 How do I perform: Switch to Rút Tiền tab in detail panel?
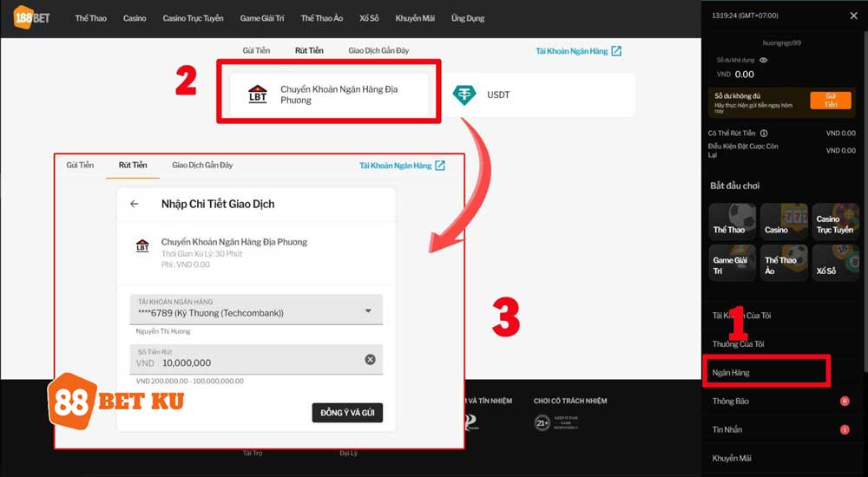(133, 165)
